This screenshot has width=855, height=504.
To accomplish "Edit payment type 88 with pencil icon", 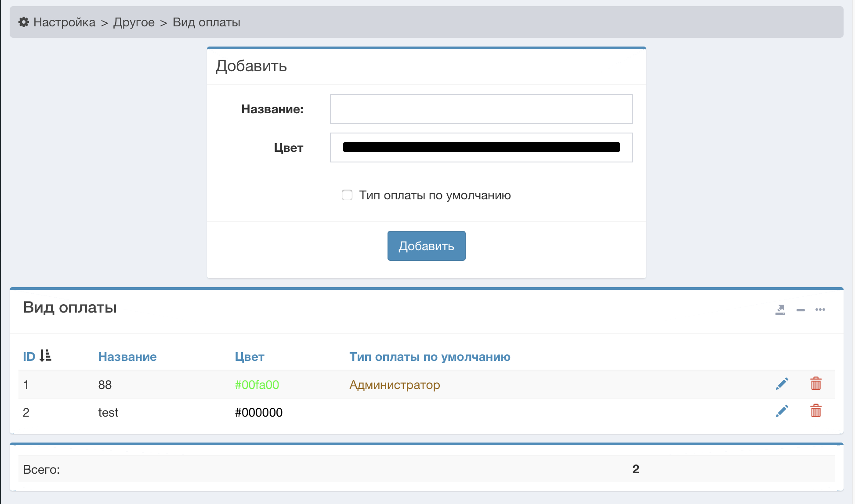I will tap(782, 384).
